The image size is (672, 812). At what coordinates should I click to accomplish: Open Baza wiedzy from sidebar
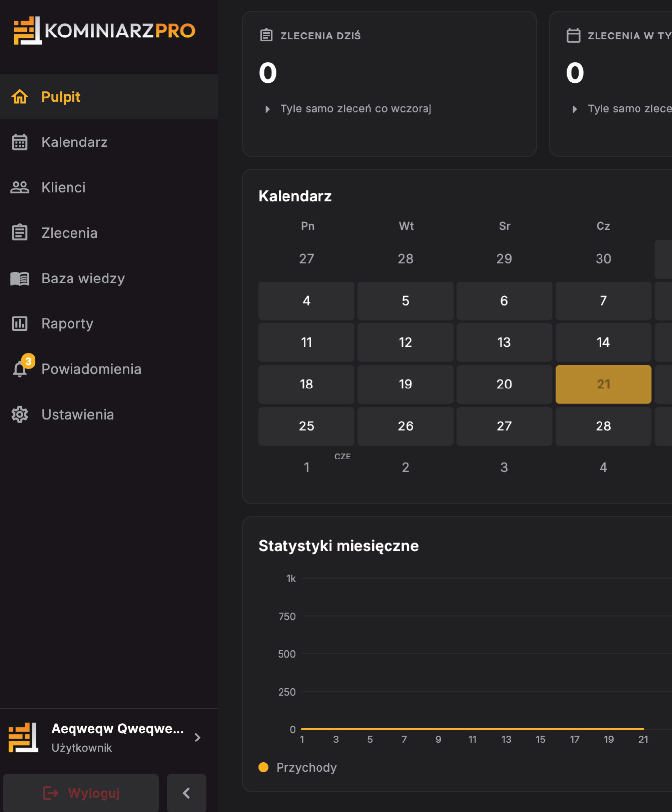[109, 278]
